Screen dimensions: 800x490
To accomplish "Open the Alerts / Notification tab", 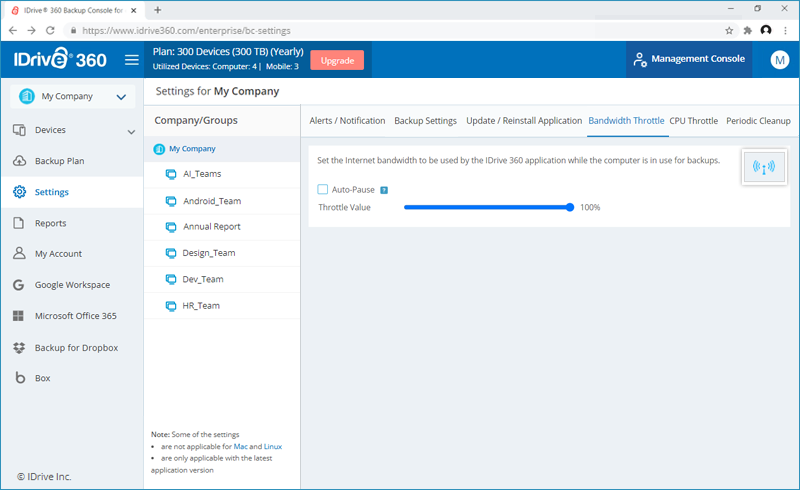I will pos(347,121).
